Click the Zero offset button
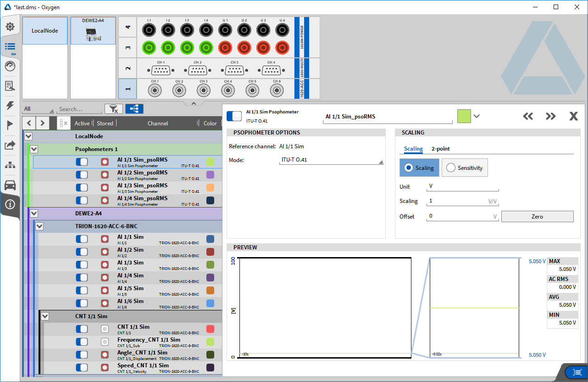This screenshot has width=588, height=382. click(537, 217)
